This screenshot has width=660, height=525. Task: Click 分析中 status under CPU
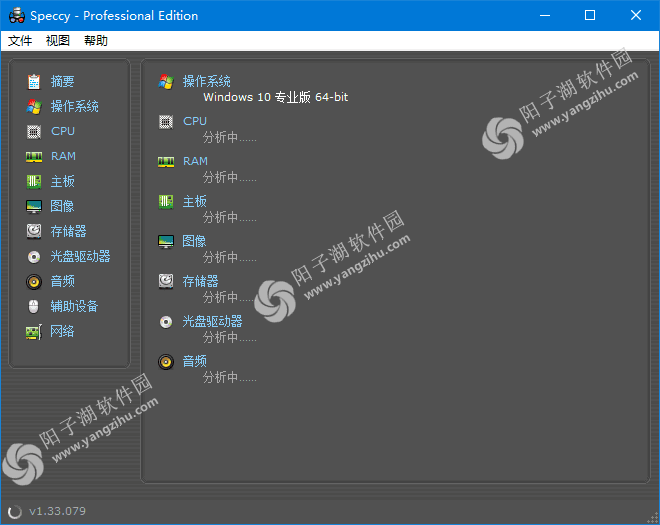[229, 137]
